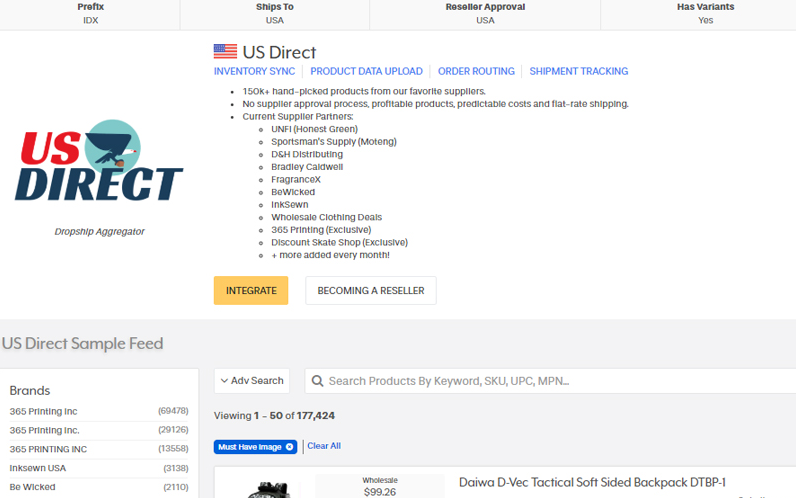796x498 pixels.
Task: Click the 365 Printing (Exclusive) list item
Action: click(x=321, y=230)
